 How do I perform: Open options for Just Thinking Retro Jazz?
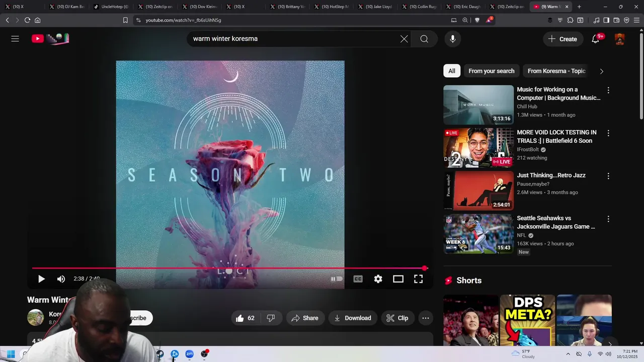pos(608,176)
